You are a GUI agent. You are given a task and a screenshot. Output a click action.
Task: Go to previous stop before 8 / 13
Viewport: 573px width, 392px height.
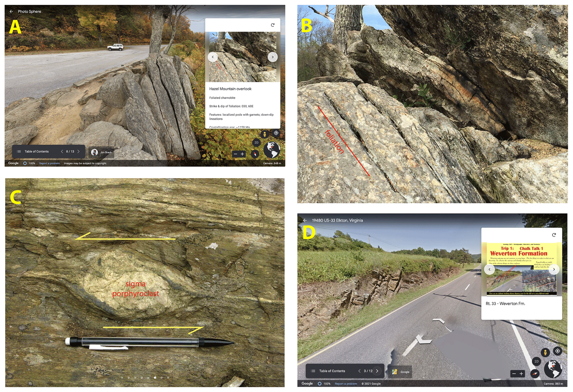point(62,152)
